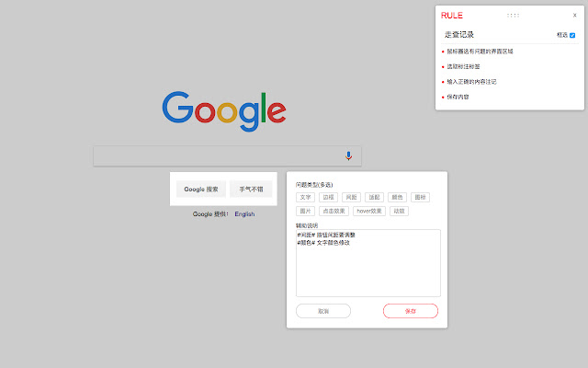
Task: Click inside the 辅助说明 notes text area
Action: click(x=368, y=263)
